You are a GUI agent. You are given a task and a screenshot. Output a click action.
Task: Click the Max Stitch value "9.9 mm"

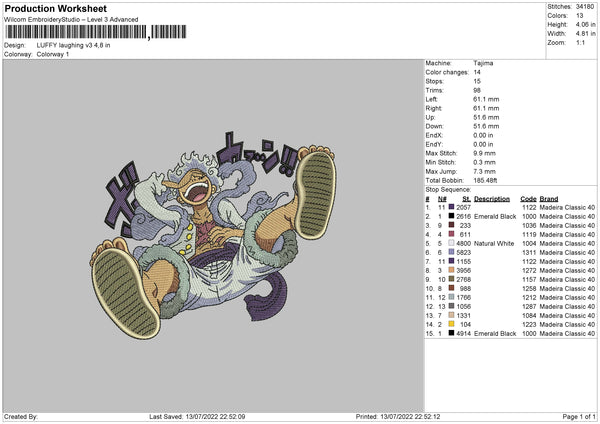click(484, 153)
